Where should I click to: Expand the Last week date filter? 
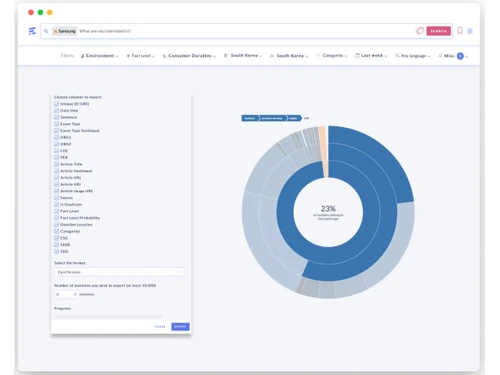click(371, 56)
